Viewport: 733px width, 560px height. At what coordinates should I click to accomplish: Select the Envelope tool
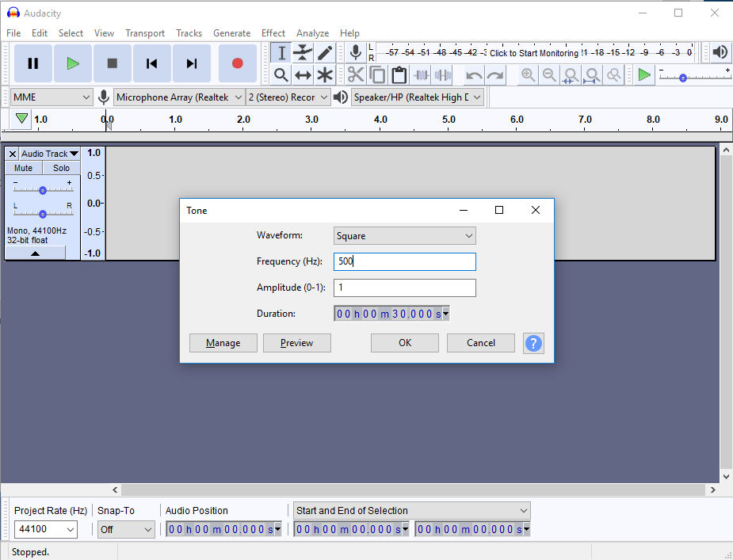click(x=303, y=52)
